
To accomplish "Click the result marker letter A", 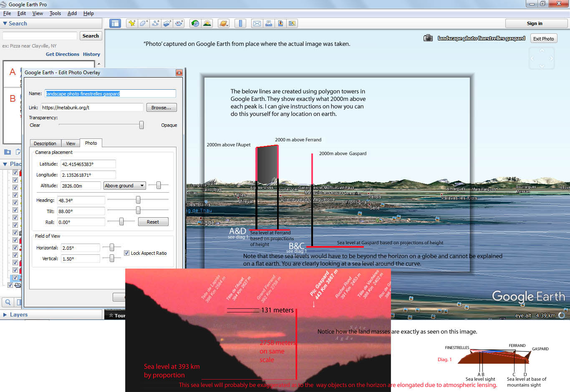I will pyautogui.click(x=13, y=72).
